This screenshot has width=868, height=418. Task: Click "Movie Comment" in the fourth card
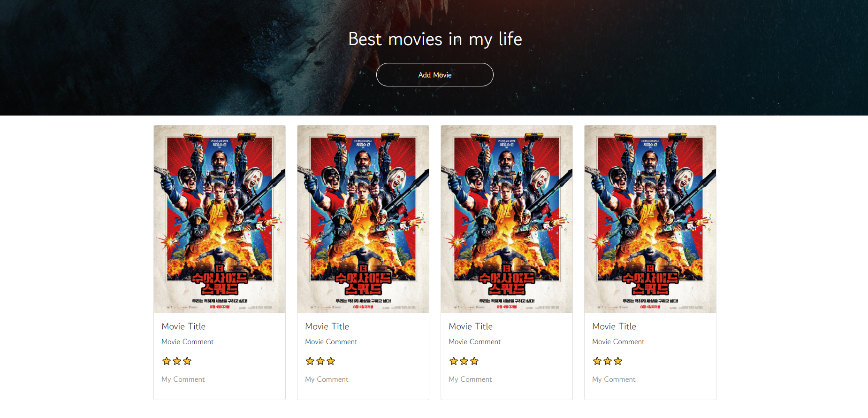point(618,342)
